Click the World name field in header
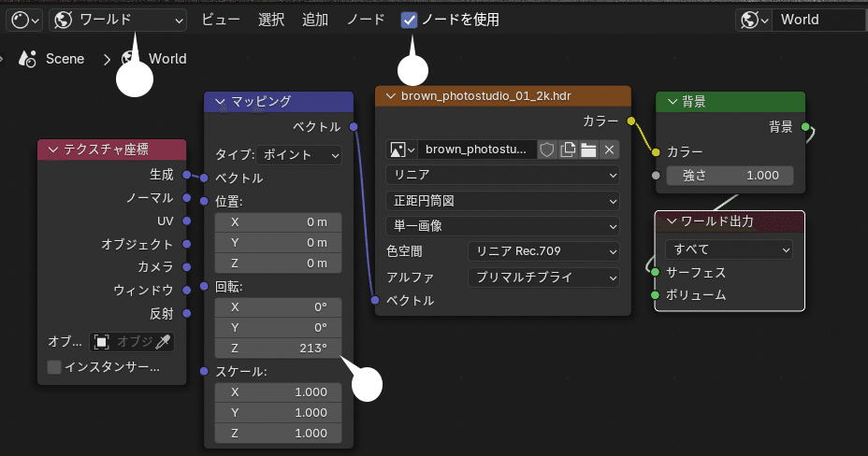 820,20
